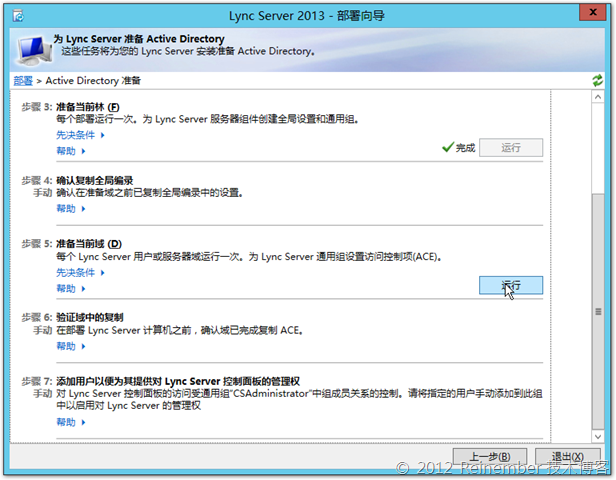
Task: Click the disabled 运行 button for step 3
Action: [511, 148]
